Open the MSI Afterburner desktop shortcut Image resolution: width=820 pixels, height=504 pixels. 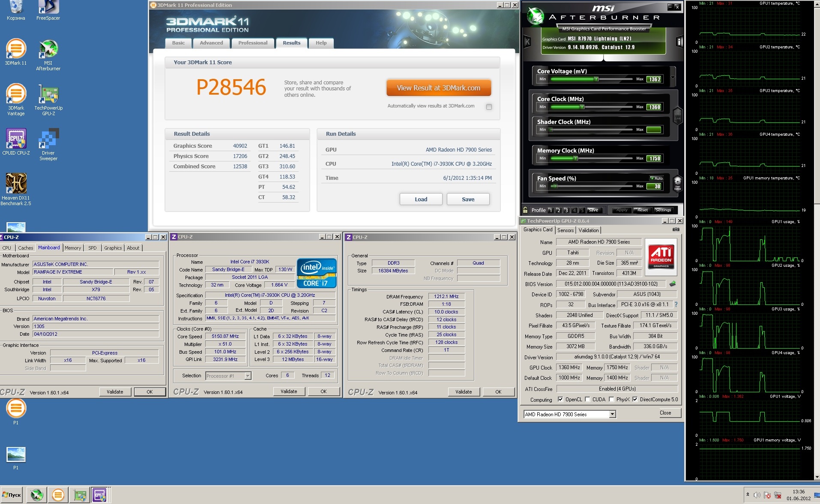(x=48, y=55)
